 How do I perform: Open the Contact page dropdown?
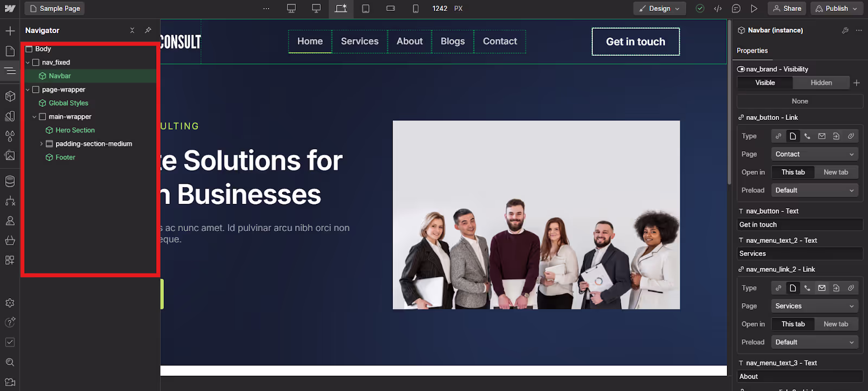pos(814,155)
